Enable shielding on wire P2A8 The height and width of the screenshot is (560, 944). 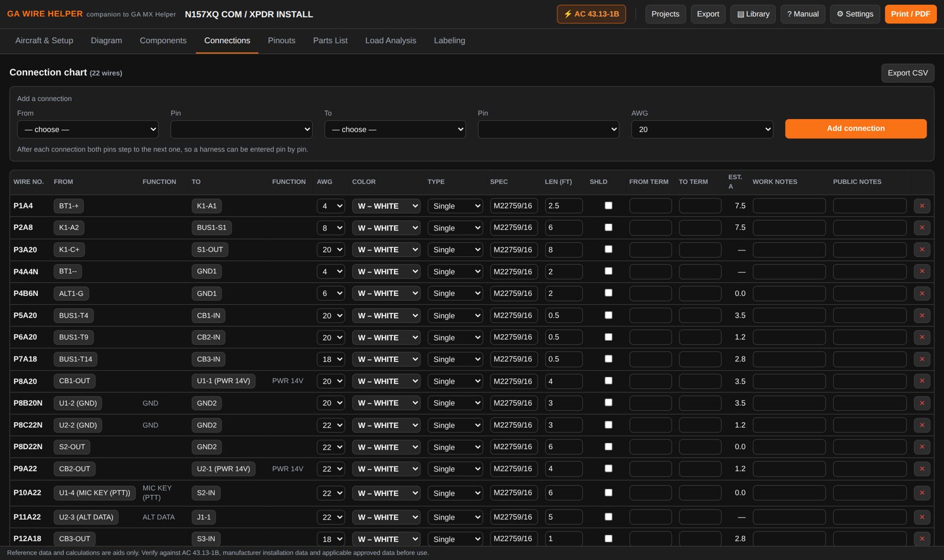608,228
